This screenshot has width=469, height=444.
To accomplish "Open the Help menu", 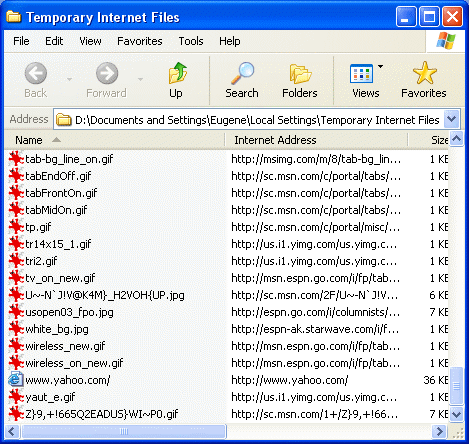I will tap(230, 41).
